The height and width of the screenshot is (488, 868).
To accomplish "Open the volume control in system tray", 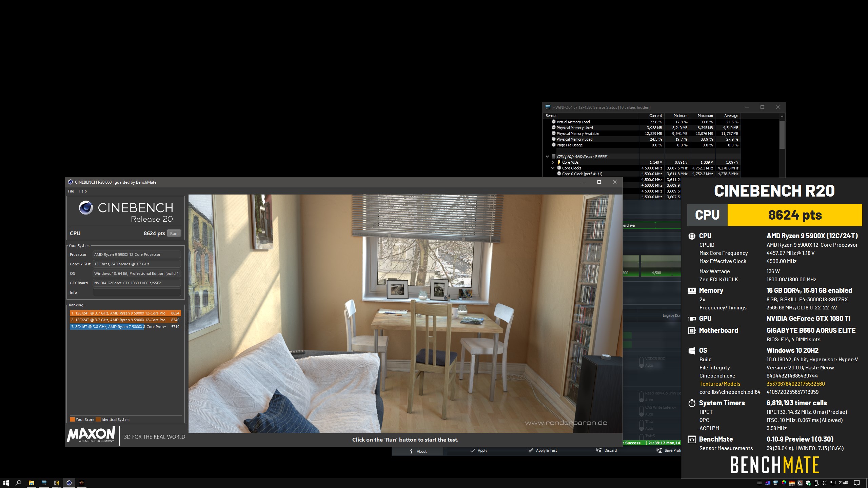I will [824, 483].
